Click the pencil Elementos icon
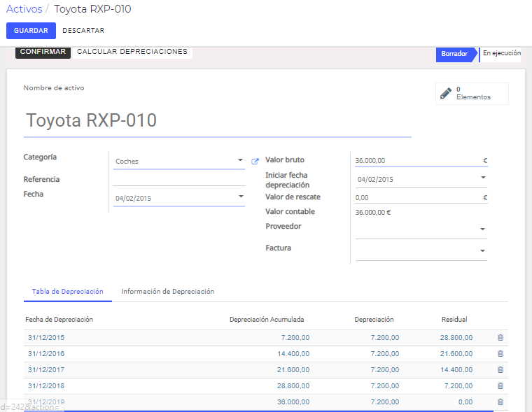 [445, 93]
